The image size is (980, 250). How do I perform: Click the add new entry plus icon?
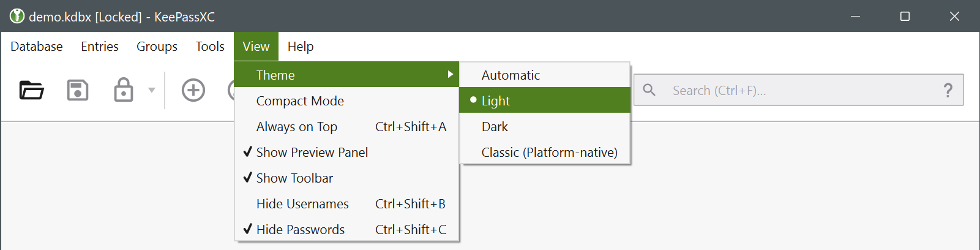pyautogui.click(x=193, y=90)
